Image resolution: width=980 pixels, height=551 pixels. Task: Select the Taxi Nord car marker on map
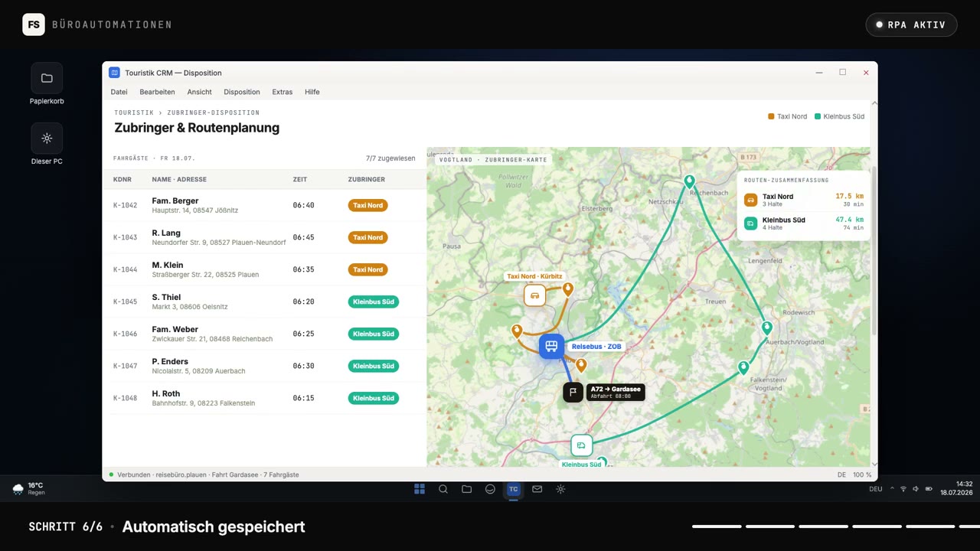point(534,295)
